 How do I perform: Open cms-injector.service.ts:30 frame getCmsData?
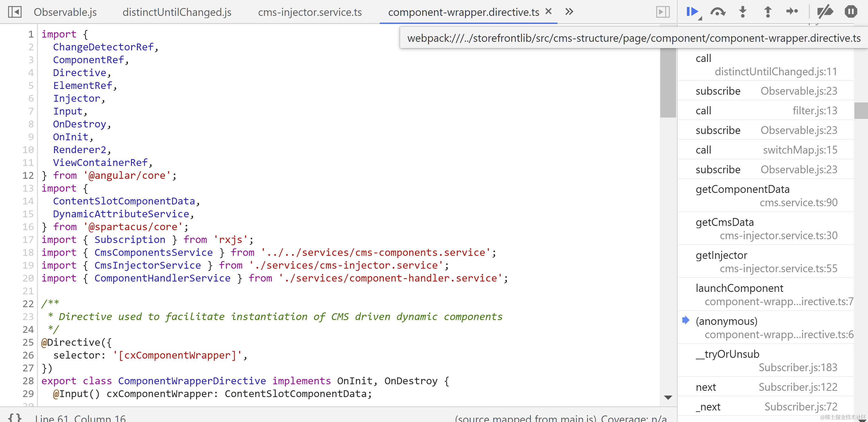tap(724, 222)
